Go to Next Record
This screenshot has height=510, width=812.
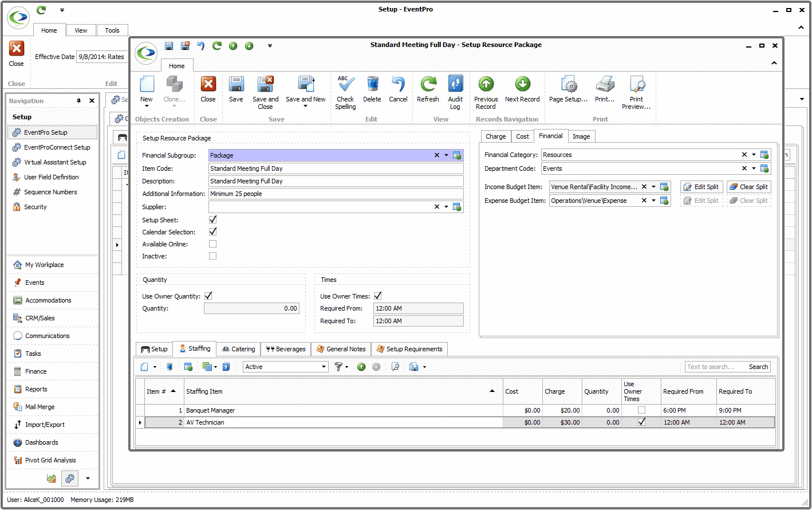tap(522, 89)
